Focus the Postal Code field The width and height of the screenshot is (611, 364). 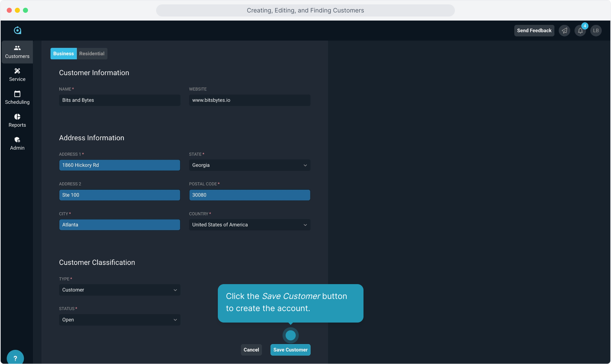tap(250, 195)
